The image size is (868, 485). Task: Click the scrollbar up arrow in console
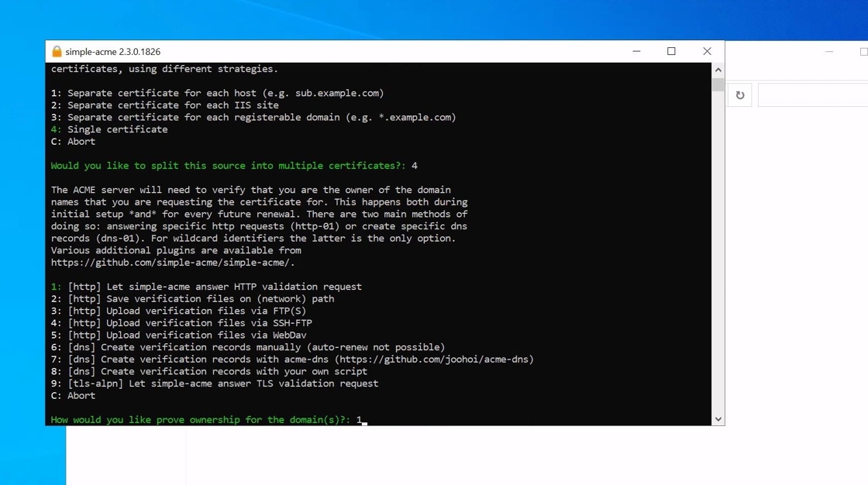tap(718, 71)
